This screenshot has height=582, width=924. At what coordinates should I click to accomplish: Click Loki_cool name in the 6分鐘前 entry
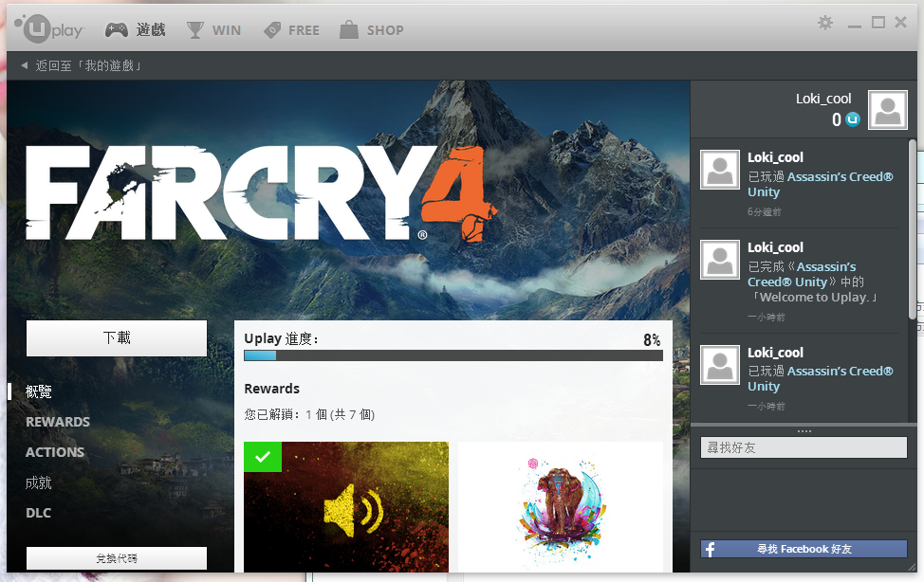pos(775,157)
